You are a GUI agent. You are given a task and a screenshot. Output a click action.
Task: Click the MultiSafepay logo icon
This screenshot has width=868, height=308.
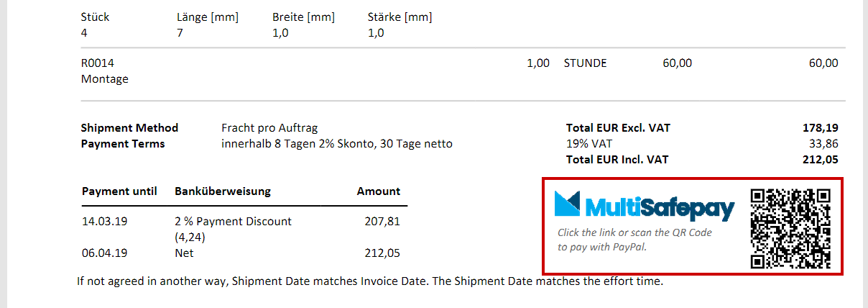point(568,204)
